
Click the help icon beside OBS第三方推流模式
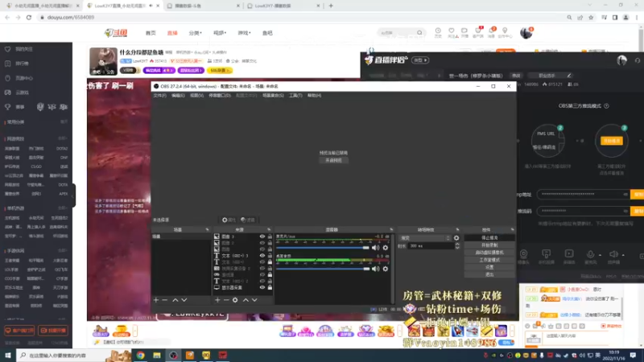pyautogui.click(x=607, y=106)
